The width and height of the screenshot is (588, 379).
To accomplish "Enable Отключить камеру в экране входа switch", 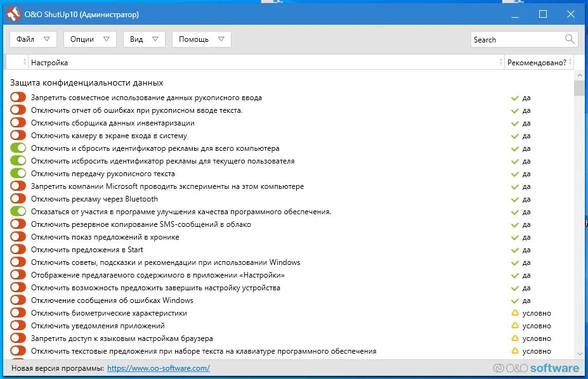I will pos(18,135).
